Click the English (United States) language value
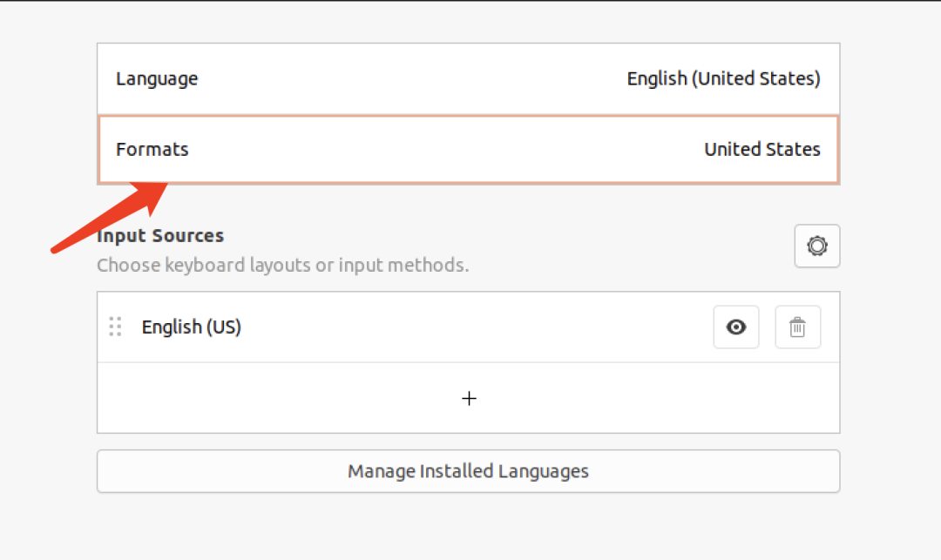 [723, 78]
